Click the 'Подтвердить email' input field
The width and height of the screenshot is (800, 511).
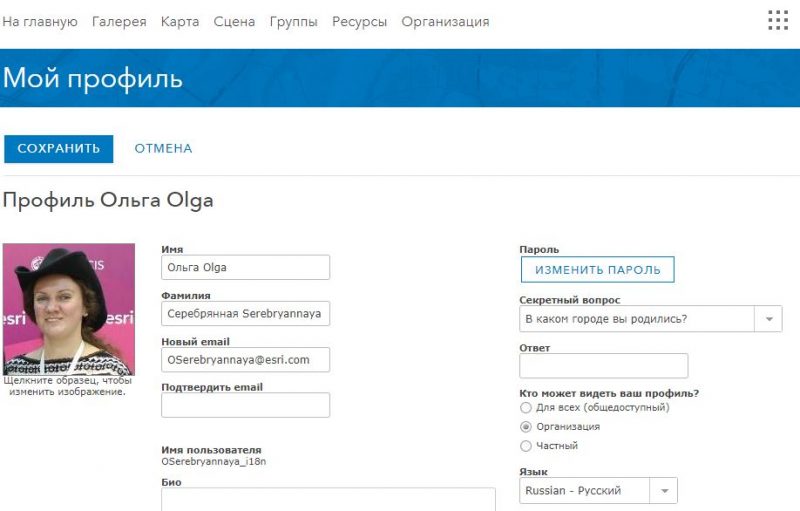245,405
